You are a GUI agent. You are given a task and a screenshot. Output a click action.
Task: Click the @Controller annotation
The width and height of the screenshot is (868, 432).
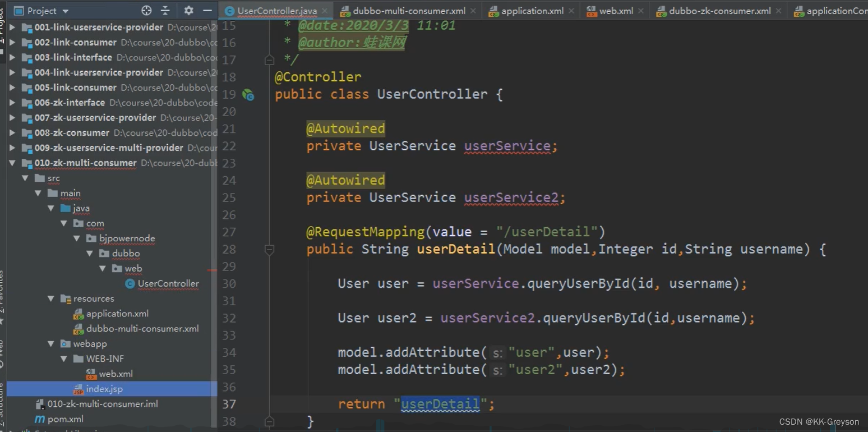point(318,77)
